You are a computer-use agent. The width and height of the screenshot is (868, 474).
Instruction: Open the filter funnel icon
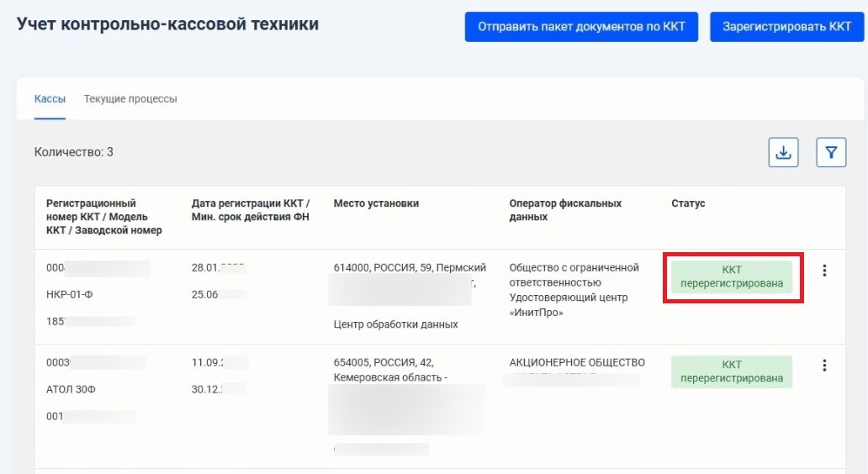point(831,152)
